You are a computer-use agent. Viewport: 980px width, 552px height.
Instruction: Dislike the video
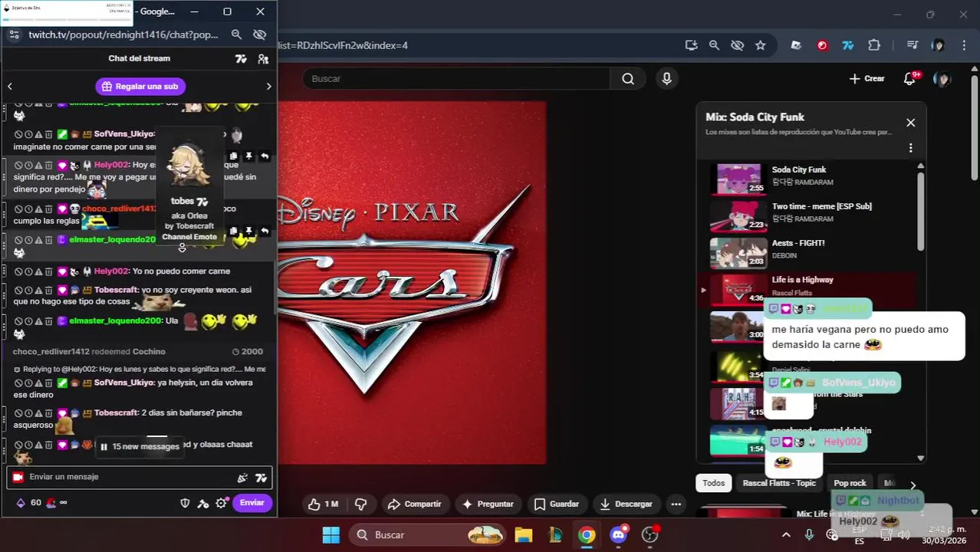point(360,504)
